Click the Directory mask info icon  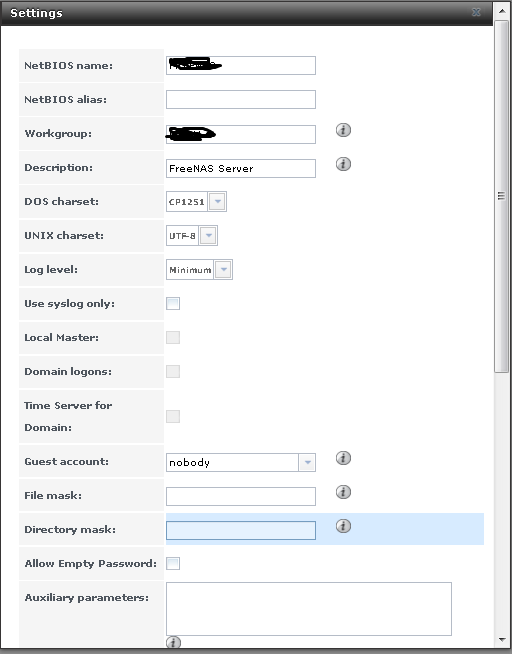pos(343,526)
